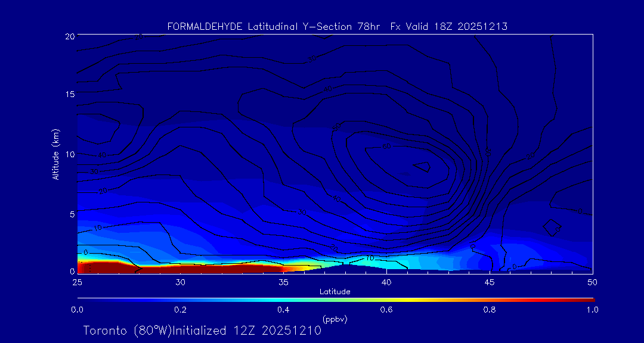Select the latitude 25 tick label
Viewport: 644px width, 343px height.
(77, 282)
